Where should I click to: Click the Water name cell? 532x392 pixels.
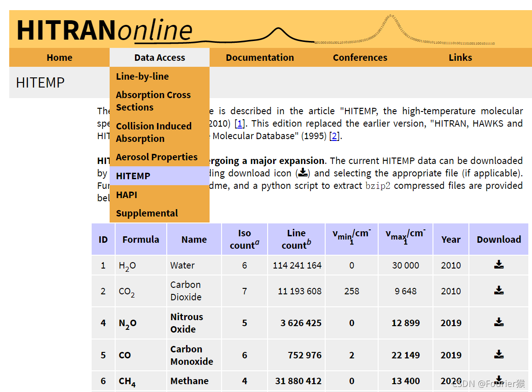(194, 265)
